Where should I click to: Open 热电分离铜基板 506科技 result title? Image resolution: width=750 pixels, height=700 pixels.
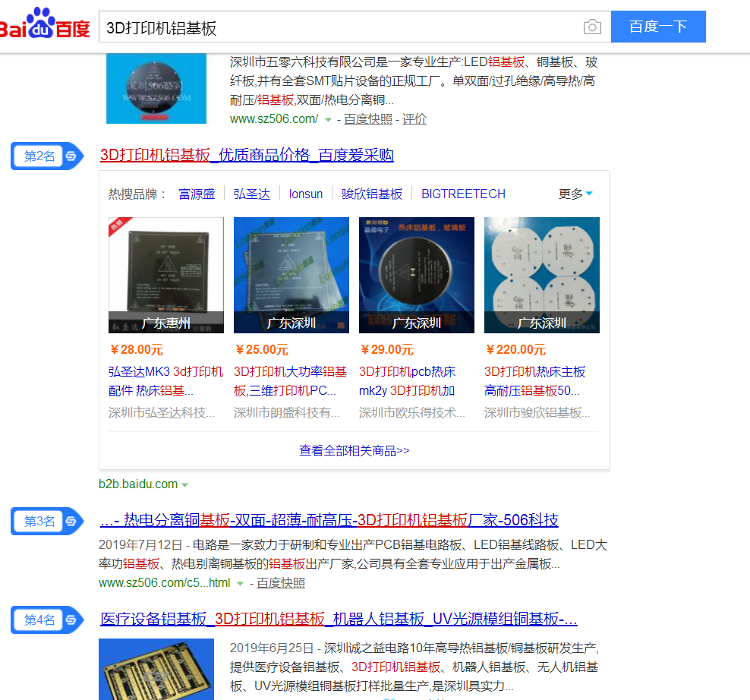tap(329, 520)
